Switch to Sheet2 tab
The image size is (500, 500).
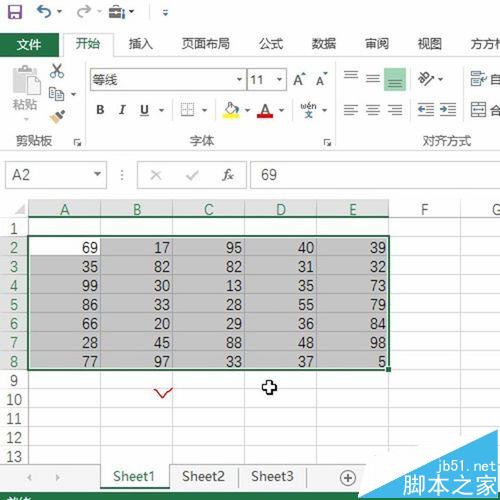203,476
